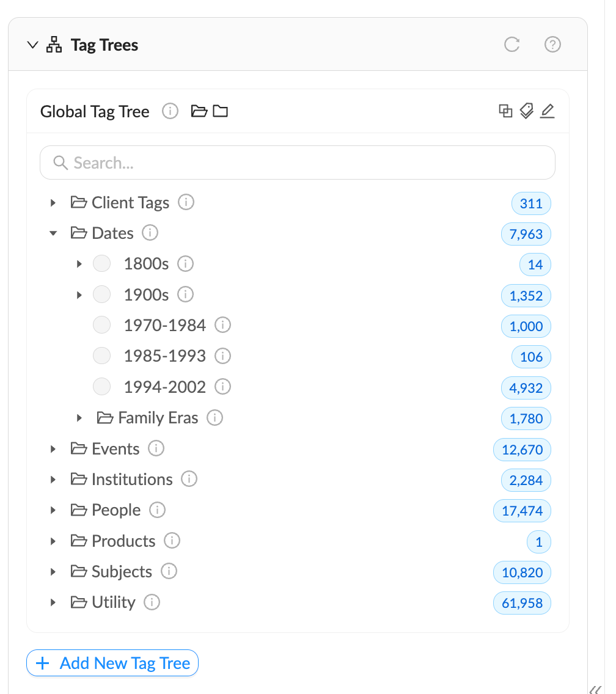Show info for Global Tag Tree title
Screen dimensions: 616x694
170,111
